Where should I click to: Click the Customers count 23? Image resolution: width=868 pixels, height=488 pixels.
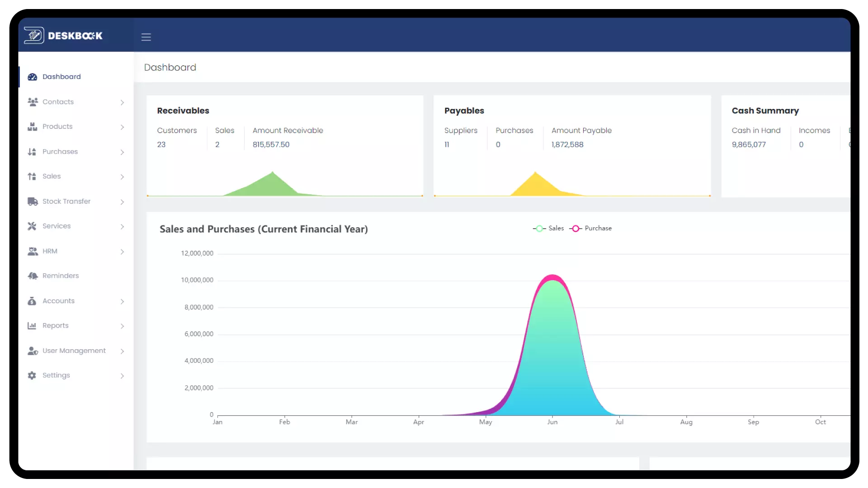click(161, 145)
